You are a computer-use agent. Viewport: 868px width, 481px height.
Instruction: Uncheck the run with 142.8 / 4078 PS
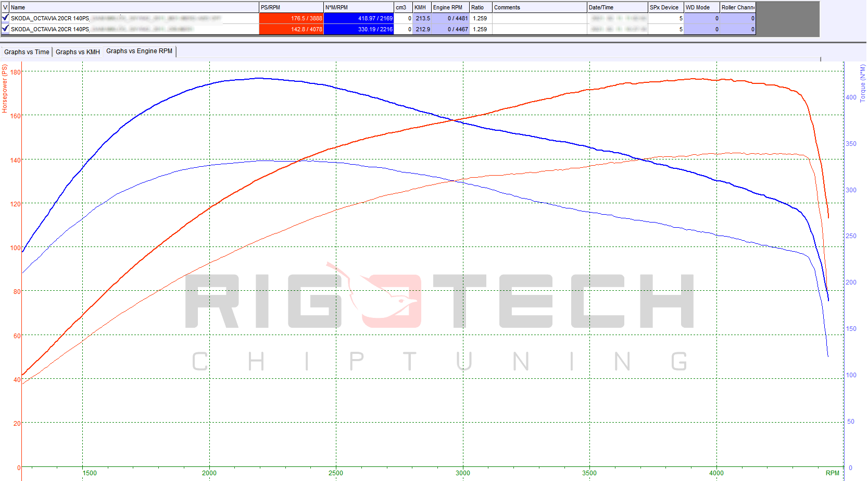(x=5, y=29)
